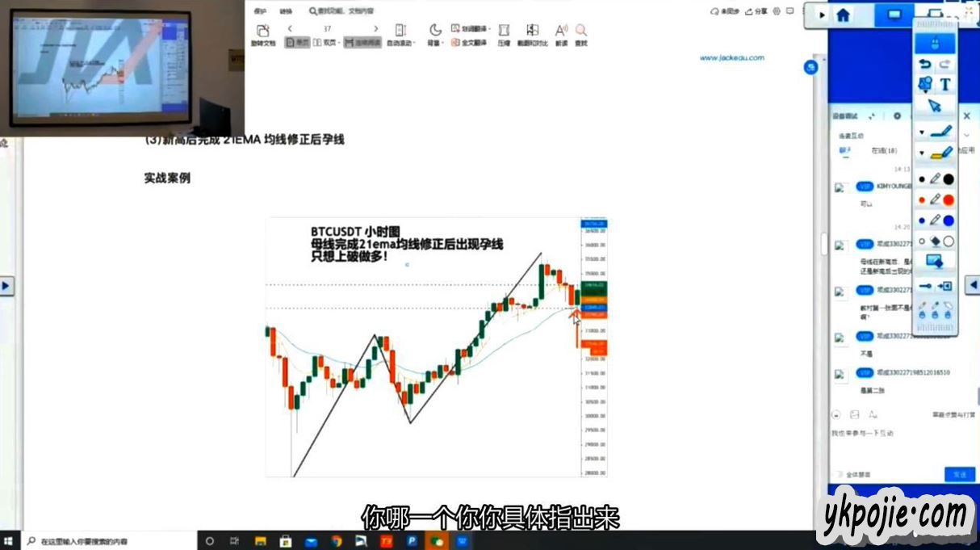Click the home icon in blue bar
This screenshot has width=980, height=550.
pyautogui.click(x=844, y=15)
